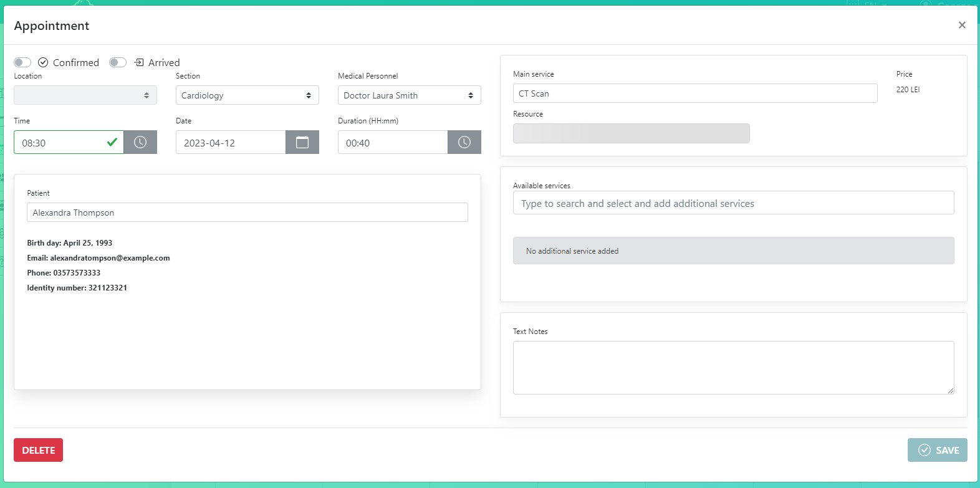Image resolution: width=980 pixels, height=488 pixels.
Task: Focus the Available services search box
Action: (733, 203)
